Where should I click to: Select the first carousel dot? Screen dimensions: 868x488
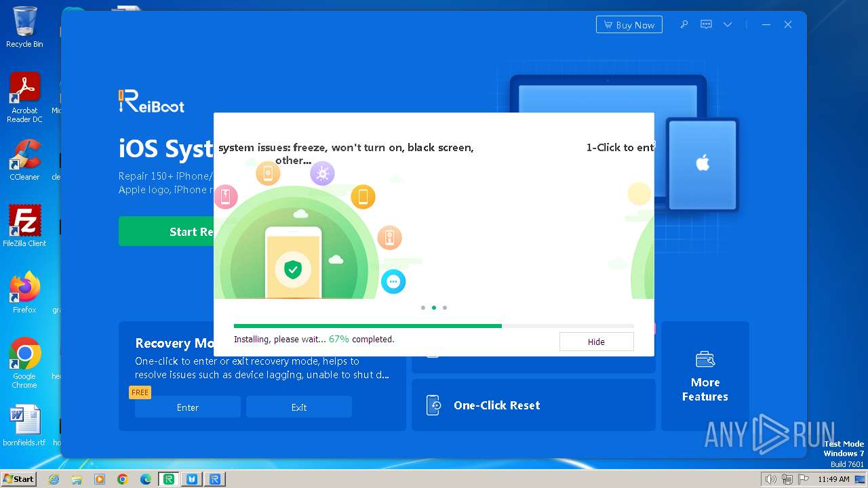click(423, 308)
